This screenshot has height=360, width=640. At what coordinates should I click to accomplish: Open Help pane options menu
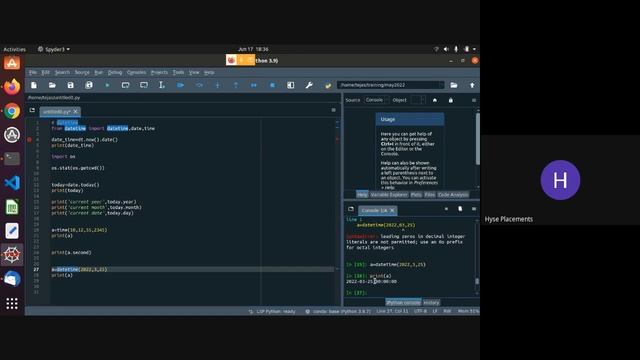(474, 100)
